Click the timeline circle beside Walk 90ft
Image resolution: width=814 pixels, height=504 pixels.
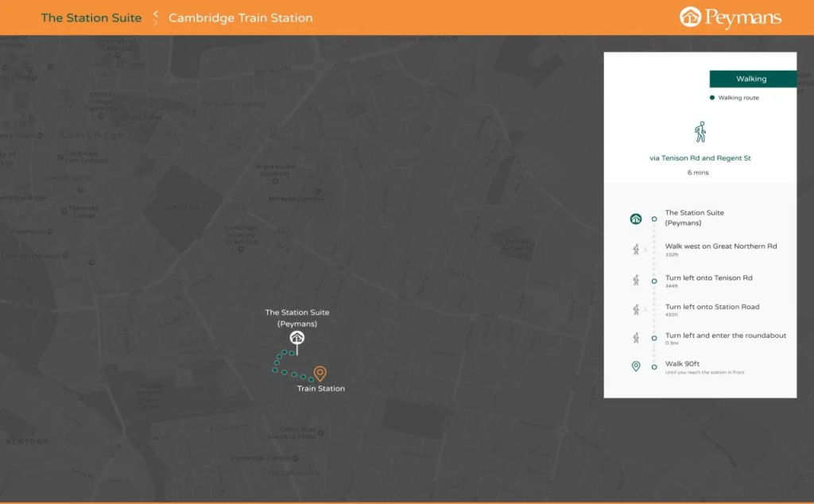click(654, 367)
